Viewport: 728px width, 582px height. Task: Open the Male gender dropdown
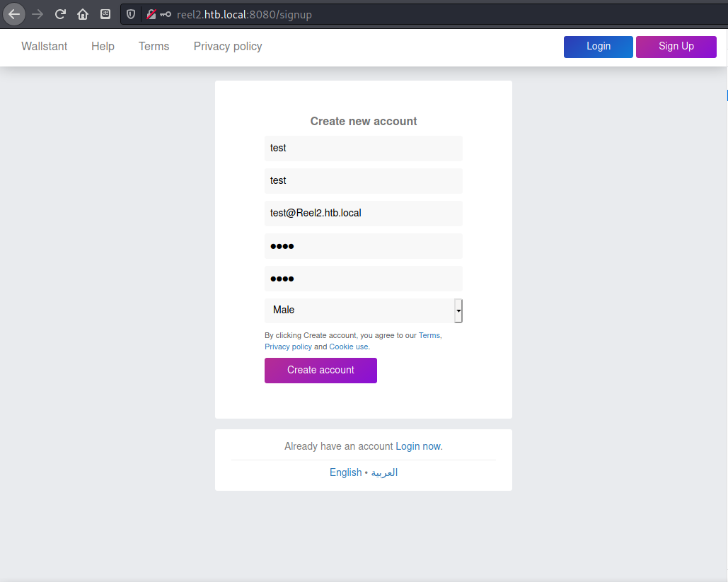coord(363,310)
